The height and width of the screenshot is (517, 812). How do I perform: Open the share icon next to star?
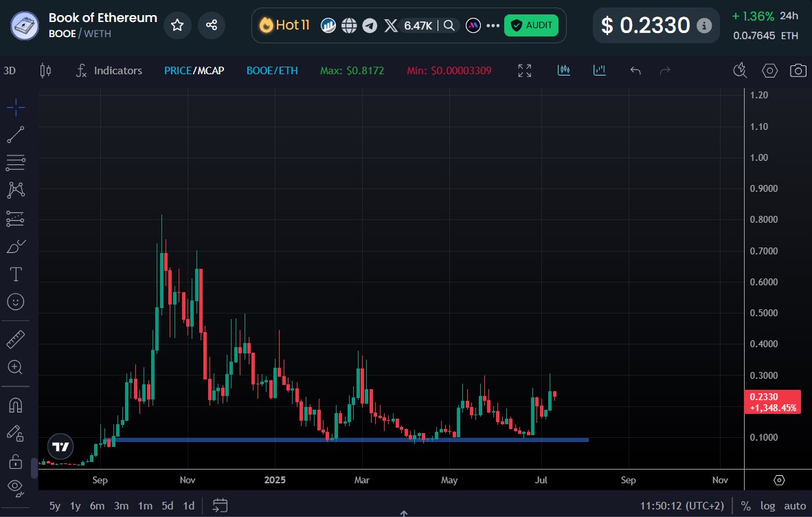[x=212, y=25]
